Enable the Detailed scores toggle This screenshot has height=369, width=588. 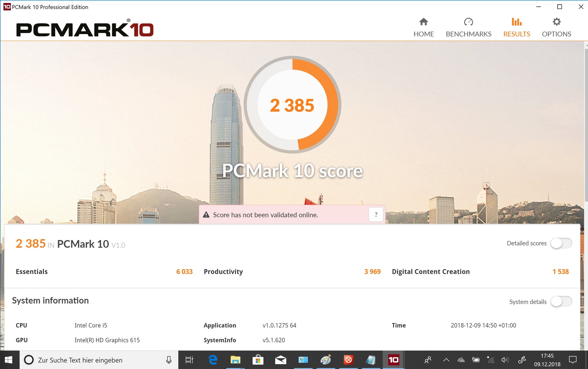click(561, 243)
